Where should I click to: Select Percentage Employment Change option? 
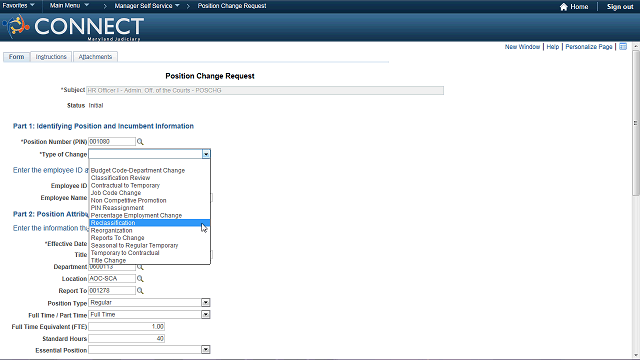pyautogui.click(x=149, y=215)
